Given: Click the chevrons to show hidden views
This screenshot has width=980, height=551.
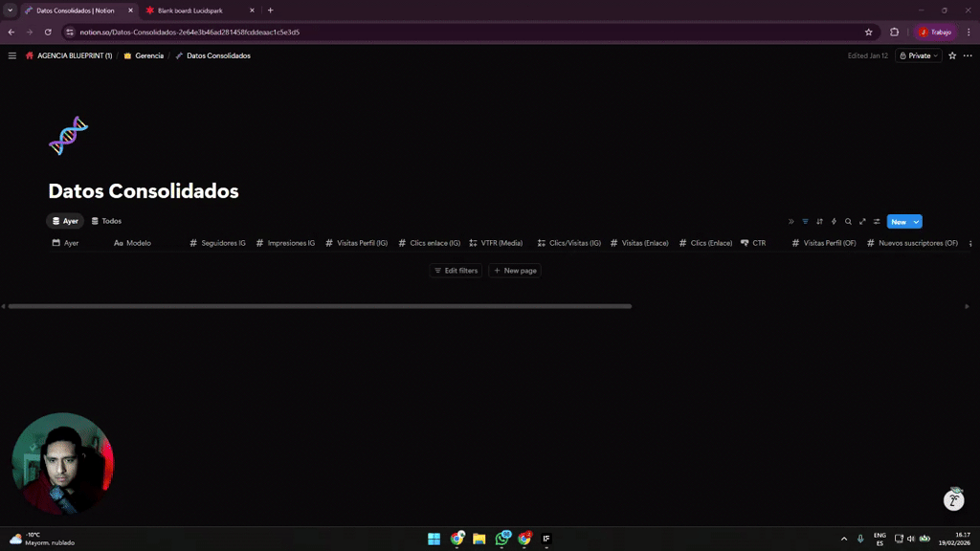Looking at the screenshot, I should point(791,221).
